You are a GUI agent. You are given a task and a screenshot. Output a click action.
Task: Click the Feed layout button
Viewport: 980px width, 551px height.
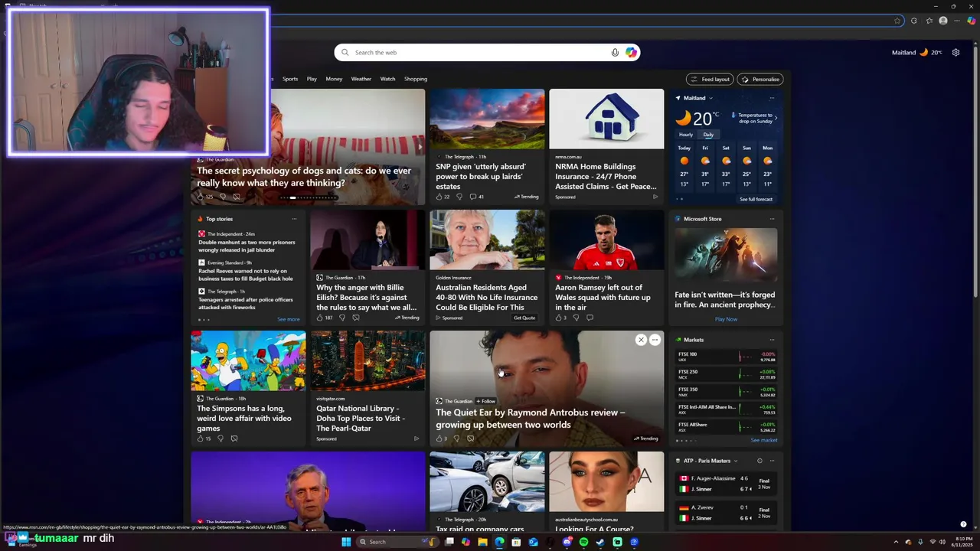coord(710,79)
